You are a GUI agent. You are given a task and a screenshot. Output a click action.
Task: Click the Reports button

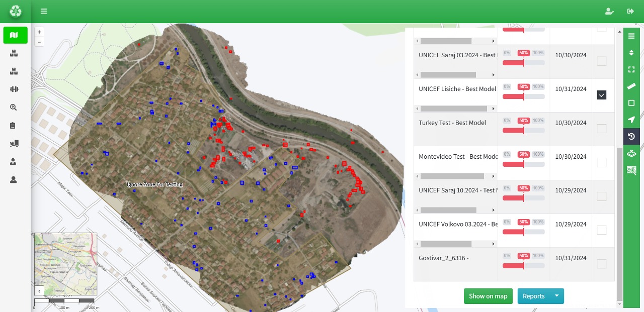[x=533, y=296]
